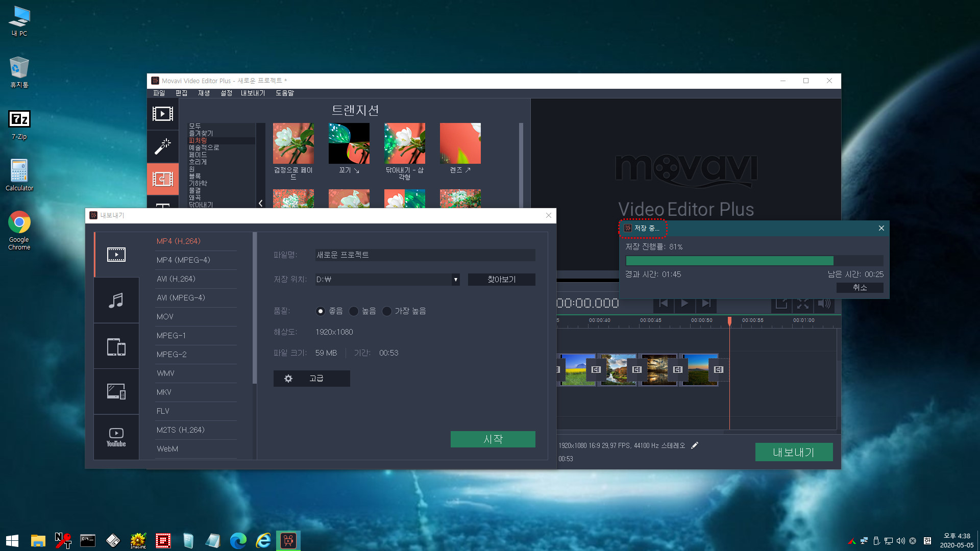The image size is (980, 551).
Task: Click transition icon after waterfall clip
Action: [637, 370]
